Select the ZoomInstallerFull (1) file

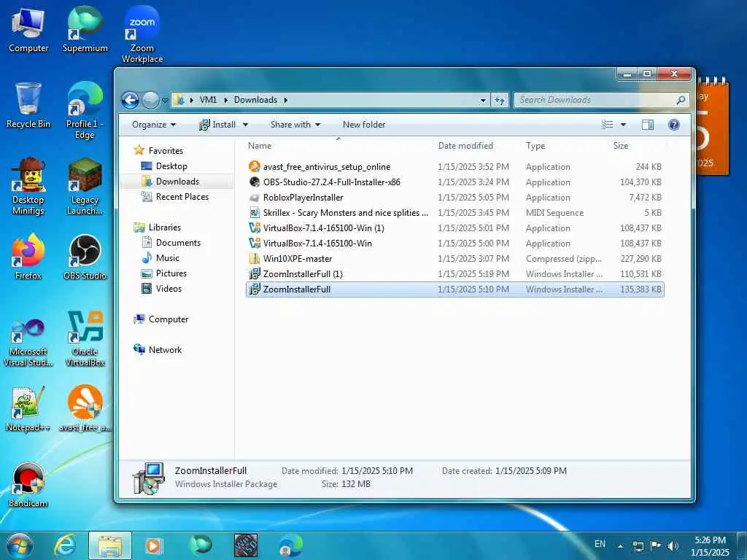pyautogui.click(x=455, y=274)
